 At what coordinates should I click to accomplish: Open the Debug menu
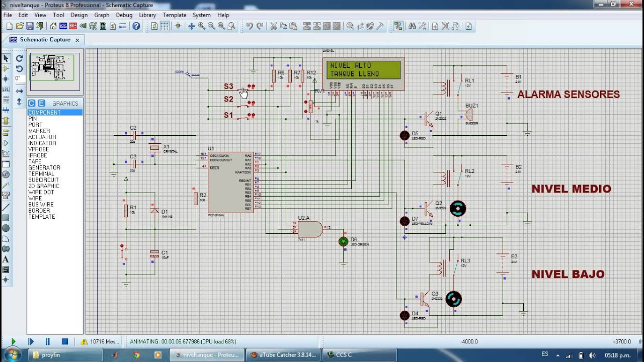coord(124,15)
